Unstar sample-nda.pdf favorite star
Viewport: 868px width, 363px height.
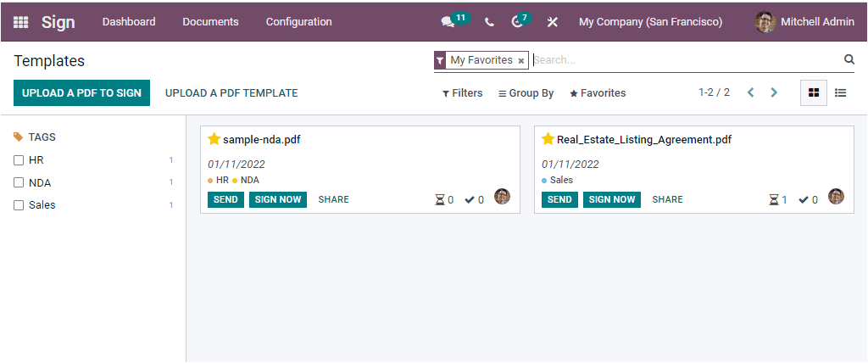(214, 139)
